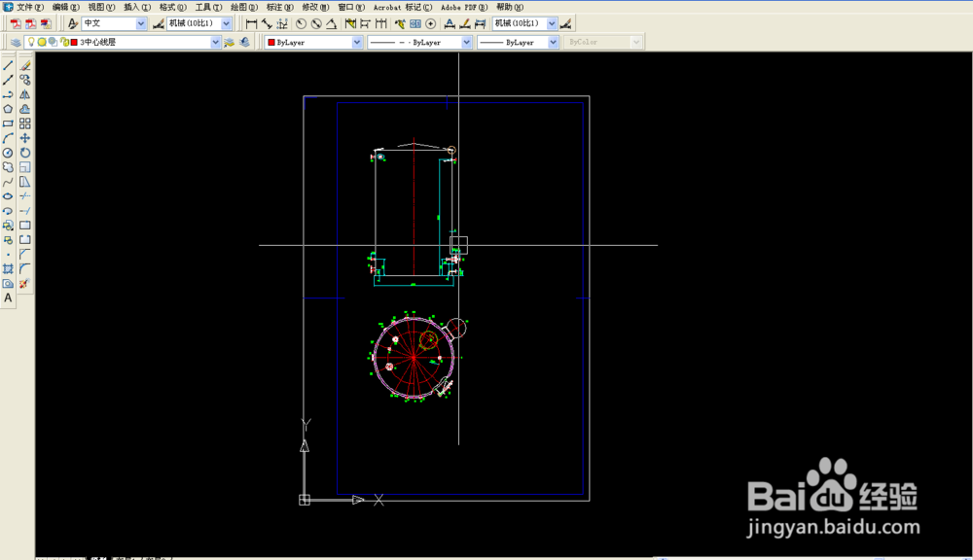
Task: Select the Multiline Text tool
Action: click(x=8, y=298)
